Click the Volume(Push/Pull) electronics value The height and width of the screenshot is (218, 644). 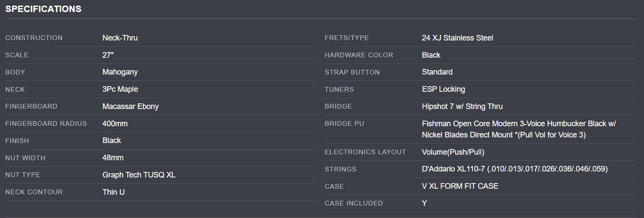(453, 152)
